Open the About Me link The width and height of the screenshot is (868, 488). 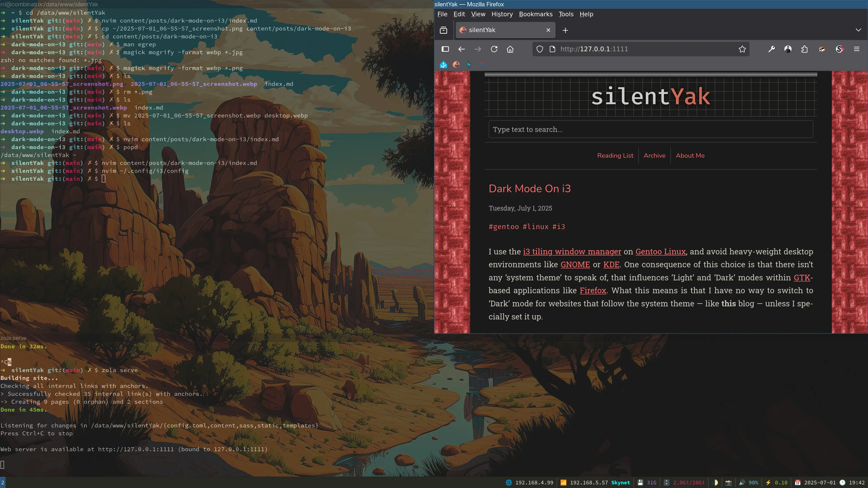690,156
